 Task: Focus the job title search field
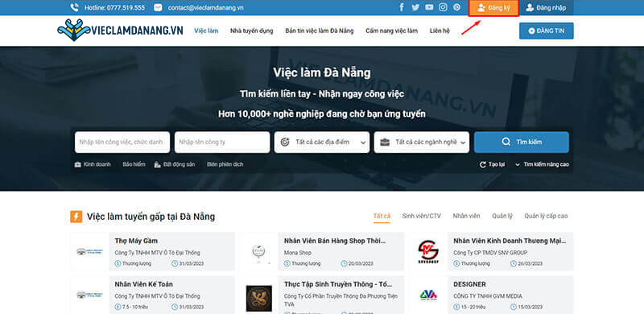click(x=122, y=143)
